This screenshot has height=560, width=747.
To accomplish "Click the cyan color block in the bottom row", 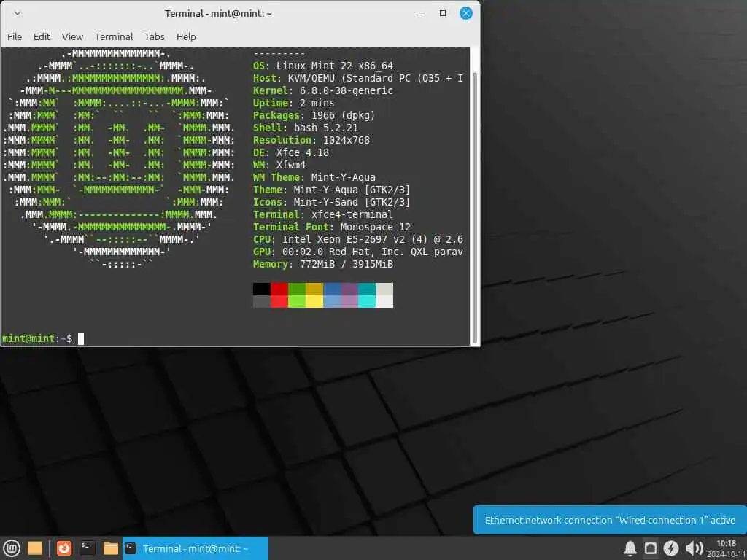I will tap(367, 301).
